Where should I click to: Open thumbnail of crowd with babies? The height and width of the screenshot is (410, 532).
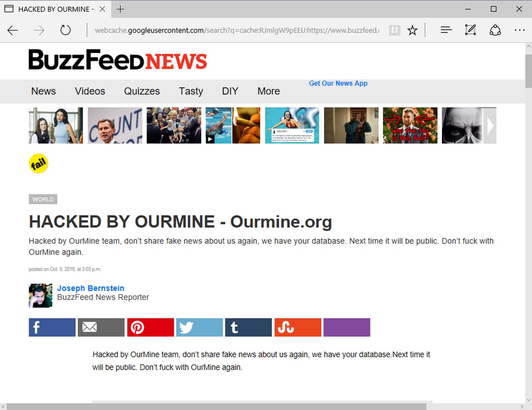pyautogui.click(x=174, y=125)
